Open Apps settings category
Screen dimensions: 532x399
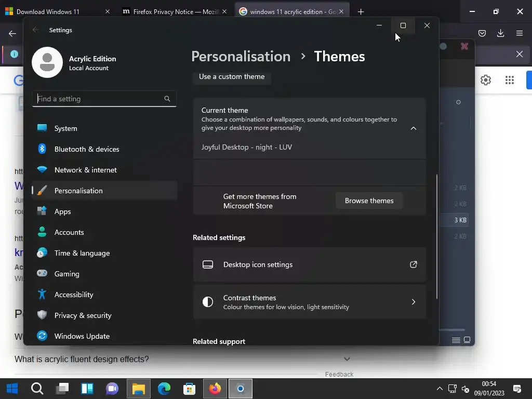(x=104, y=211)
